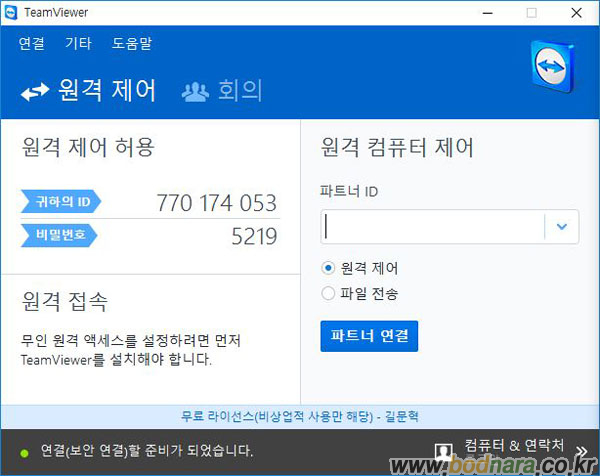Click the TeamViewer title bar icon
Screen dimensions: 600x476
[10, 13]
